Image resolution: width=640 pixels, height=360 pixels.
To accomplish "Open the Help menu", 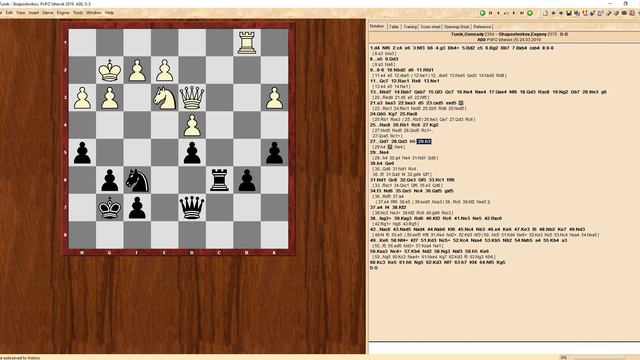I will pyautogui.click(x=109, y=13).
